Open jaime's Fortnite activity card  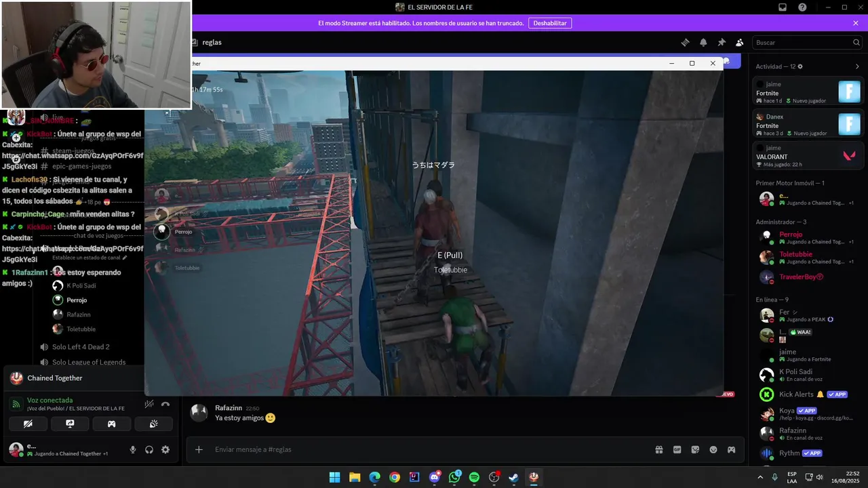808,92
